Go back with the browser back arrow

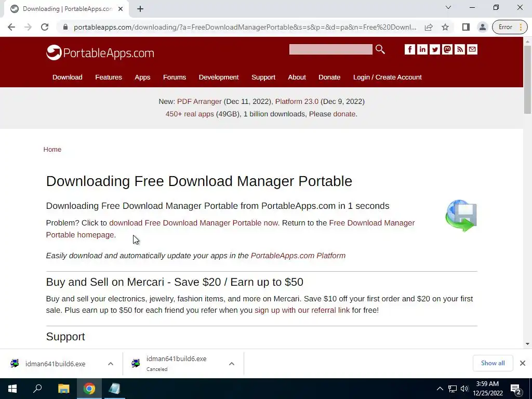coord(11,27)
